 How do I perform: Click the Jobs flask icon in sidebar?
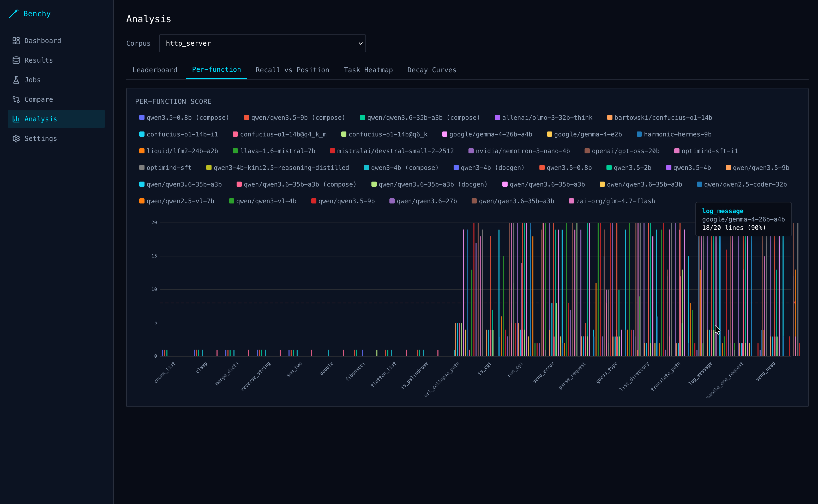16,80
